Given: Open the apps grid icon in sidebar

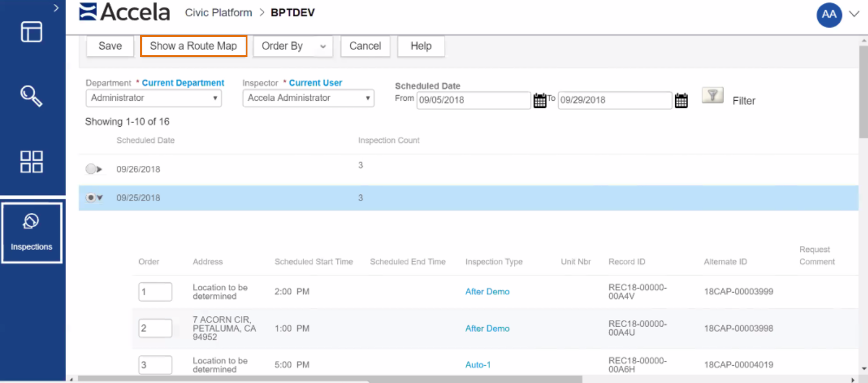Looking at the screenshot, I should pos(31,161).
